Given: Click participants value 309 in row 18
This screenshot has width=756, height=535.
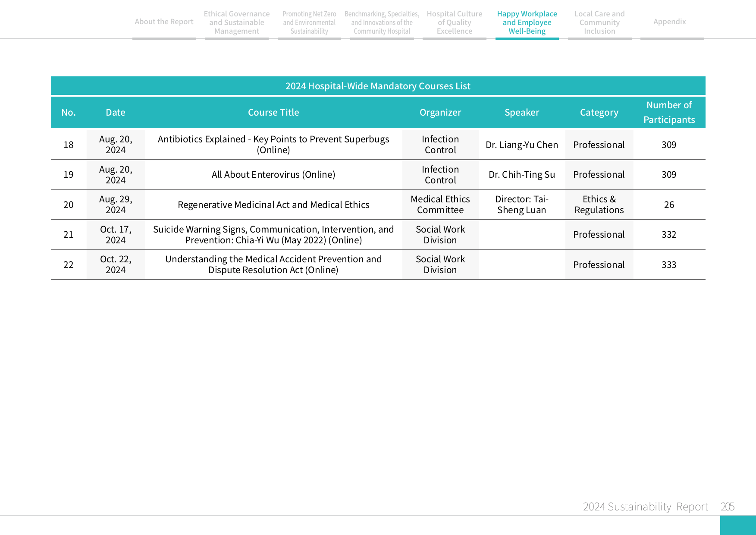Looking at the screenshot, I should 669,145.
